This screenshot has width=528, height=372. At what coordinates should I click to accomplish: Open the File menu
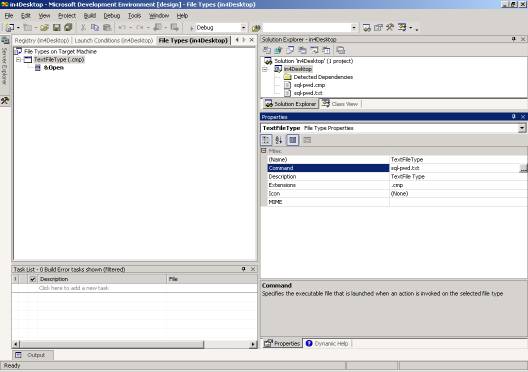point(9,16)
